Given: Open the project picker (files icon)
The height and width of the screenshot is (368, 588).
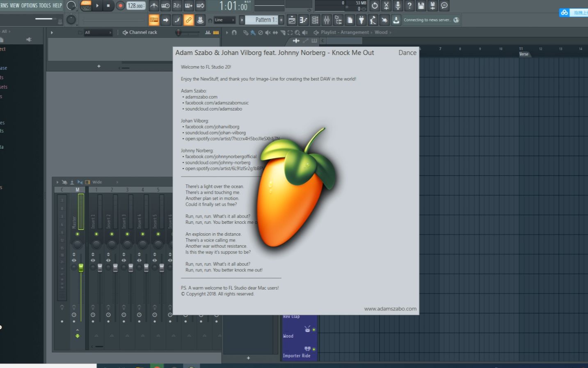Looking at the screenshot, I should 350,20.
